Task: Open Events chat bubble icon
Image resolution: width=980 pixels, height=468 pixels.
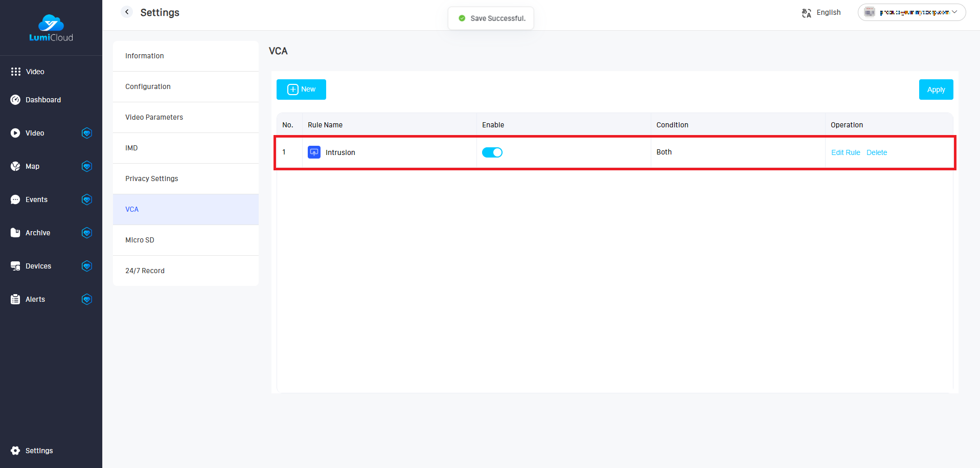Action: pos(15,199)
